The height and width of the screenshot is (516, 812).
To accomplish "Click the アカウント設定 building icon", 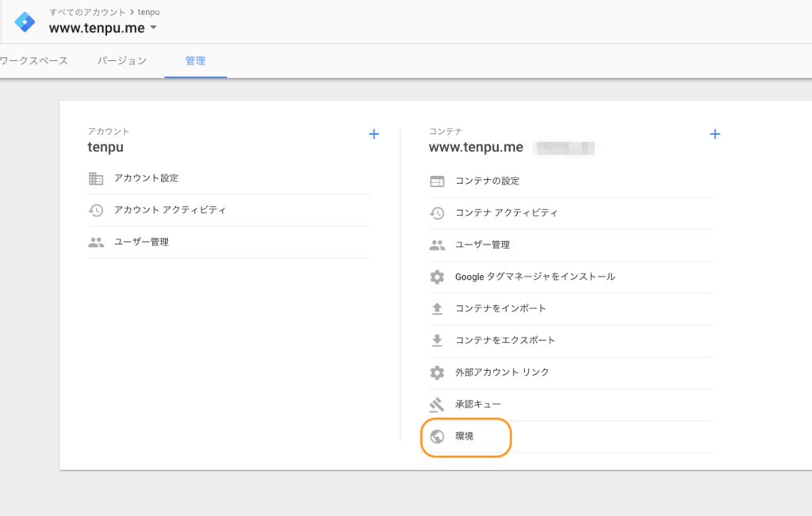I will click(96, 178).
